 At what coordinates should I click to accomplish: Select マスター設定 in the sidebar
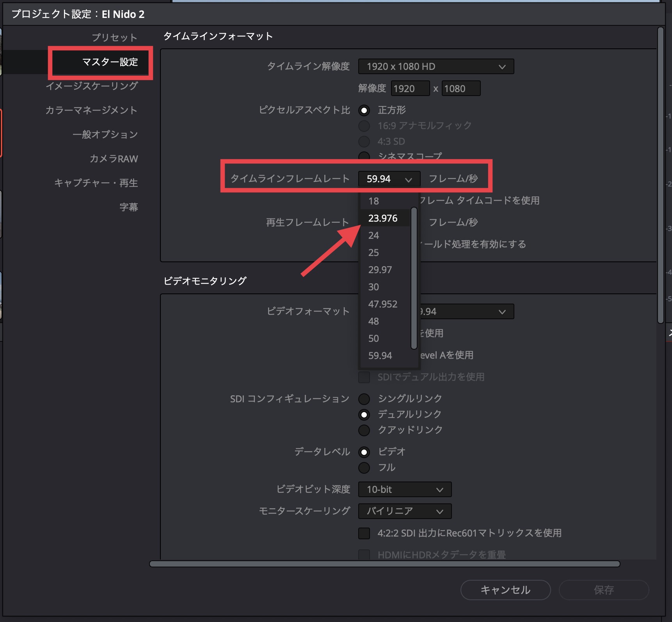click(110, 62)
